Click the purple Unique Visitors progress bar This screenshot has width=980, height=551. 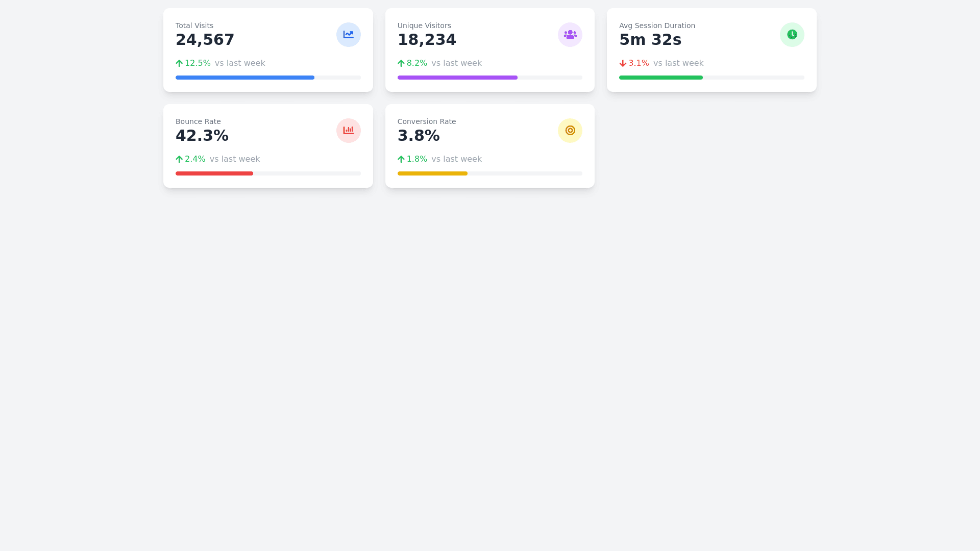click(x=457, y=78)
